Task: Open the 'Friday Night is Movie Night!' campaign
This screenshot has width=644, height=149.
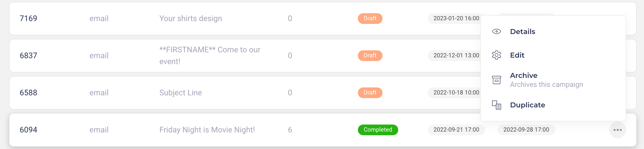Action: pos(207,130)
